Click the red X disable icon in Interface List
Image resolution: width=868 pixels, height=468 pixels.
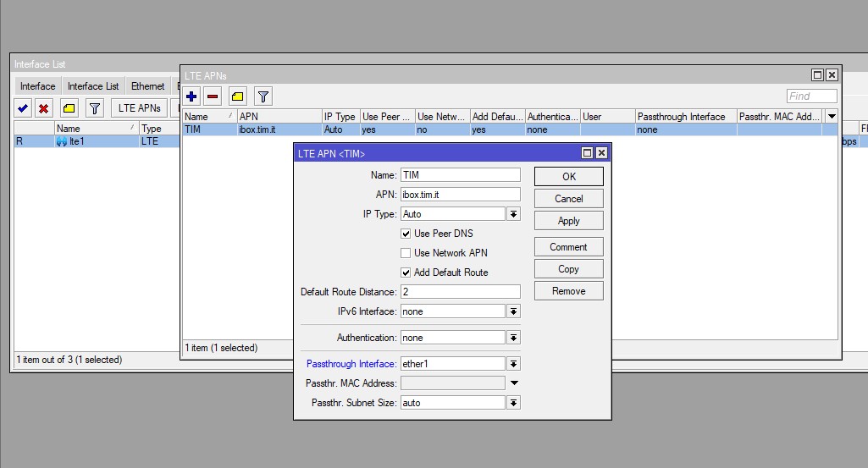pyautogui.click(x=43, y=108)
